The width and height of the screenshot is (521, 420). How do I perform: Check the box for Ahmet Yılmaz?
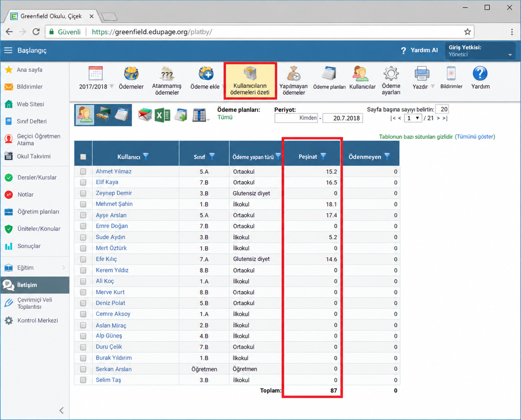[x=83, y=171]
